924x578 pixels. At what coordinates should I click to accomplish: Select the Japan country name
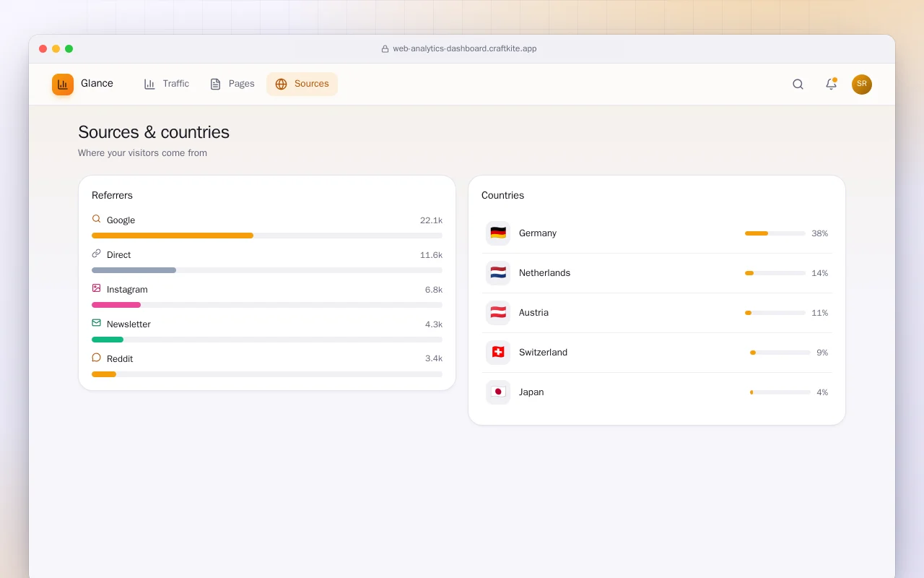click(x=531, y=392)
